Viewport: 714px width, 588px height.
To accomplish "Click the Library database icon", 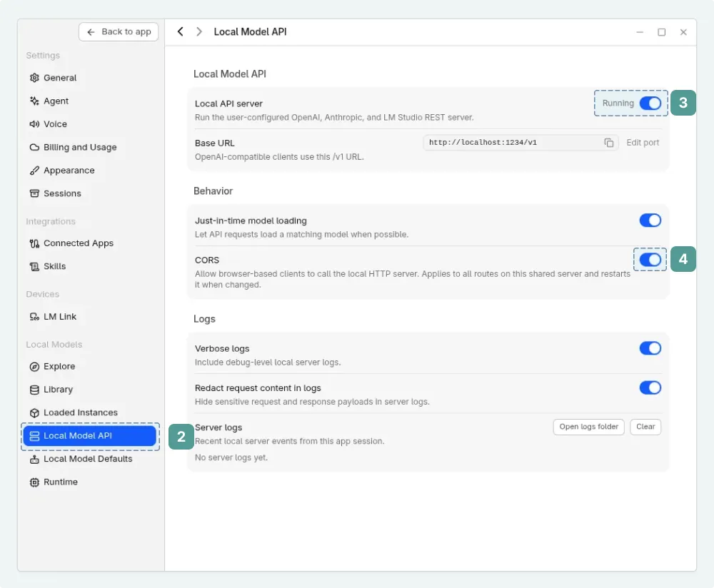I will [34, 390].
